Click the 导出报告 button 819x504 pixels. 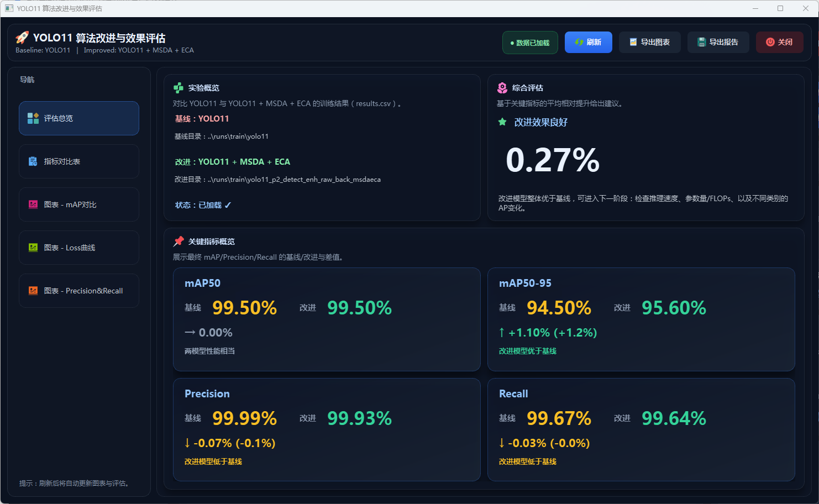tap(718, 43)
